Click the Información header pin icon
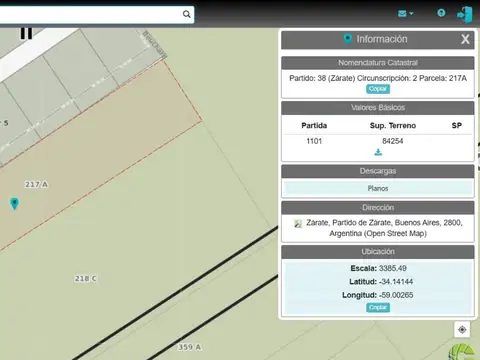This screenshot has height=360, width=480. [348, 39]
